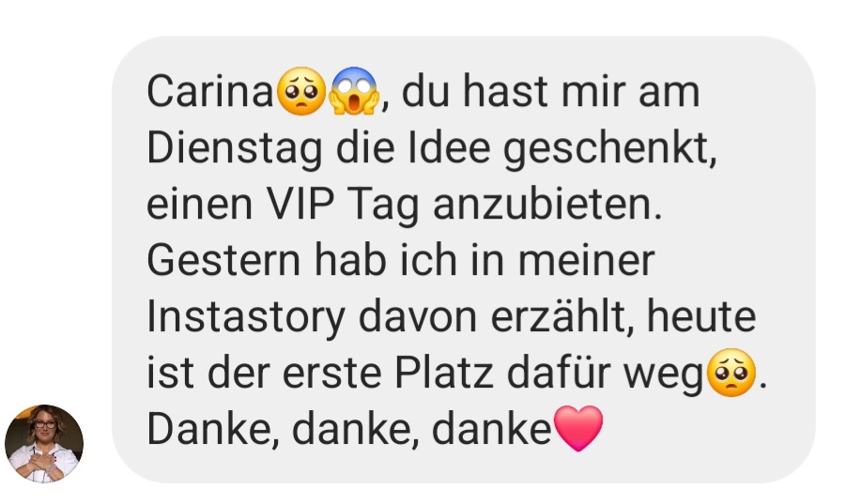Click the word 'heute' in the message

[x=701, y=316]
